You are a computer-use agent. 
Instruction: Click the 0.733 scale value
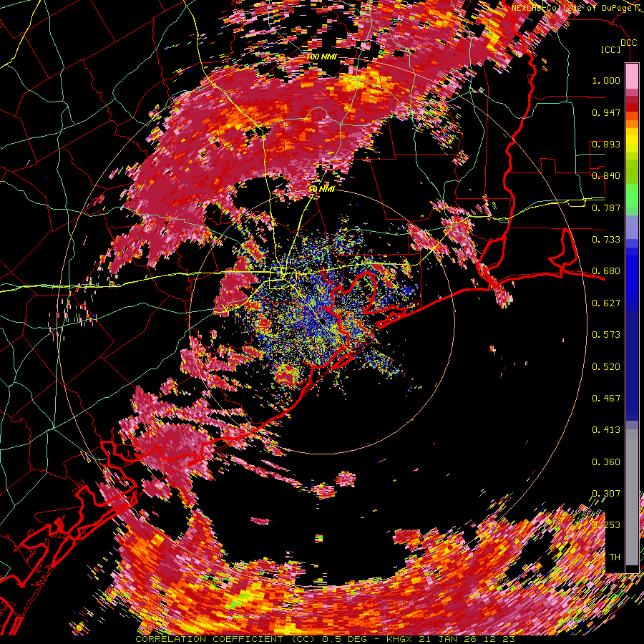click(606, 240)
